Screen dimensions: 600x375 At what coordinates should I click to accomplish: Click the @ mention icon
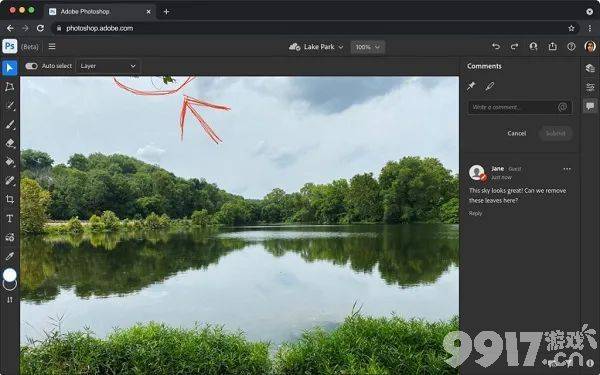click(562, 107)
